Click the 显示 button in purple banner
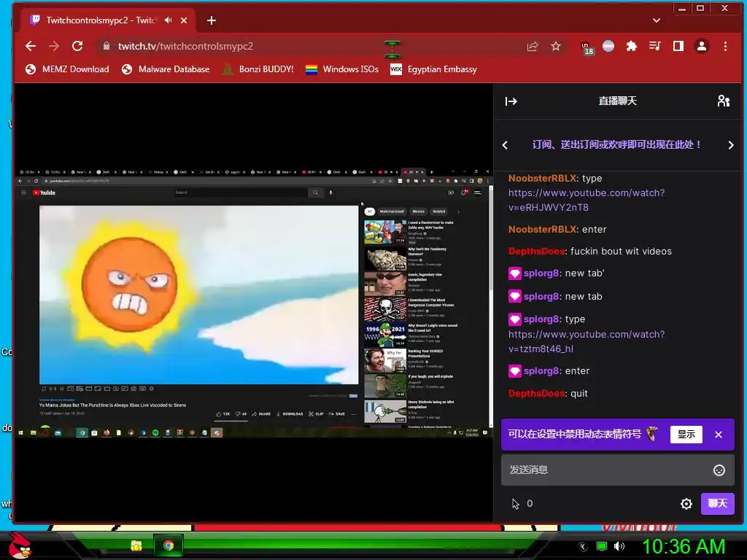Screen dimensions: 747x560 click(686, 435)
